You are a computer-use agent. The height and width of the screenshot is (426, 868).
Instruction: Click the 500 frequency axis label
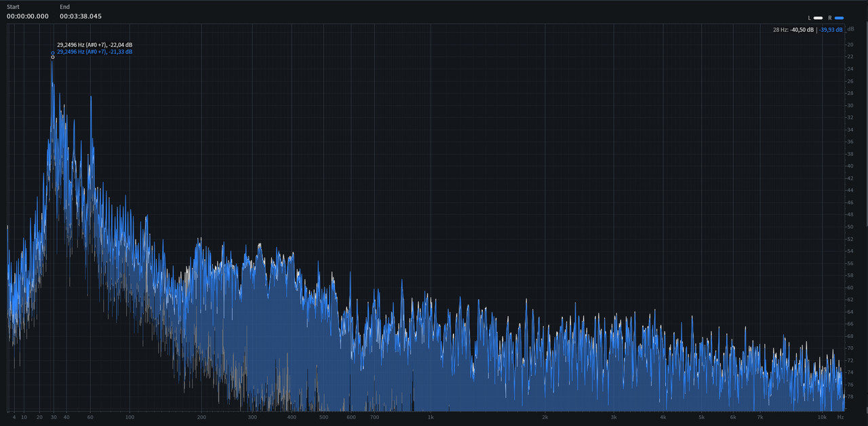324,417
